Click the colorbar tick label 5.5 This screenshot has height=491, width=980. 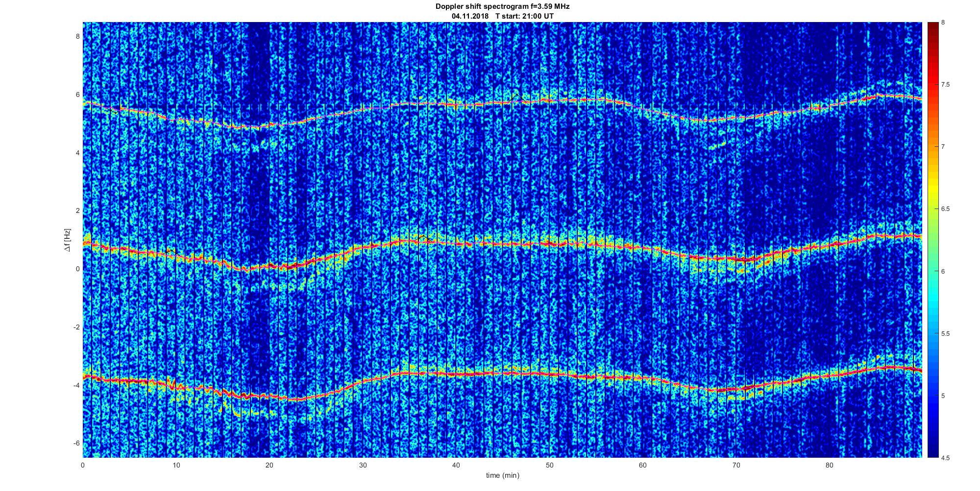tap(946, 334)
